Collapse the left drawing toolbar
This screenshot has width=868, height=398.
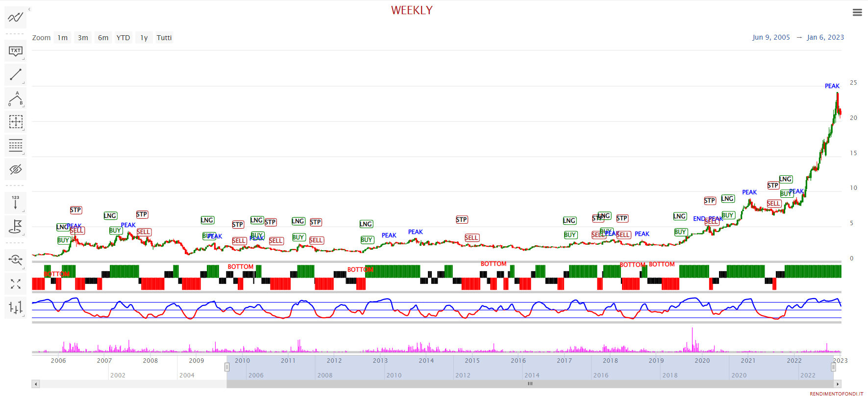point(29,9)
